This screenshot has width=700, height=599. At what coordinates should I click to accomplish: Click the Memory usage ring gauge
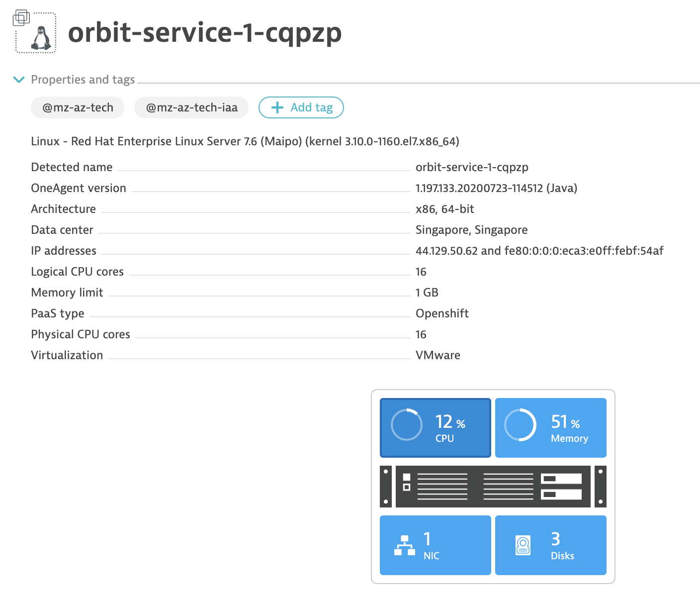520,425
